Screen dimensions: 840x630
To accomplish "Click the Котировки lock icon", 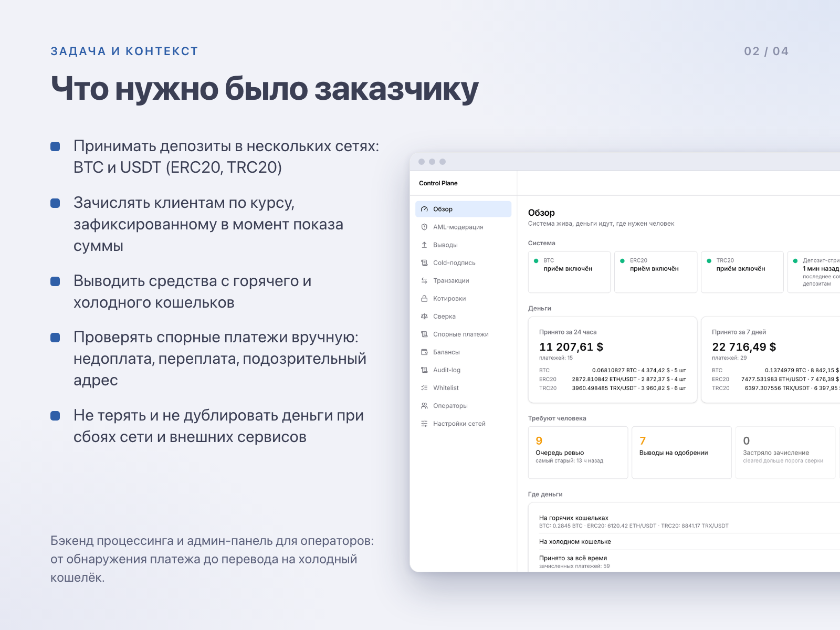I will [x=424, y=298].
